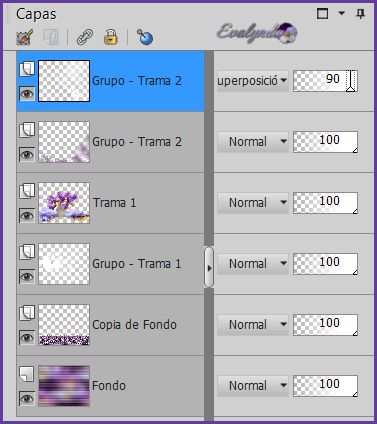Collapse the right pane with splitter arrow
Image resolution: width=377 pixels, height=424 pixels.
[x=209, y=267]
